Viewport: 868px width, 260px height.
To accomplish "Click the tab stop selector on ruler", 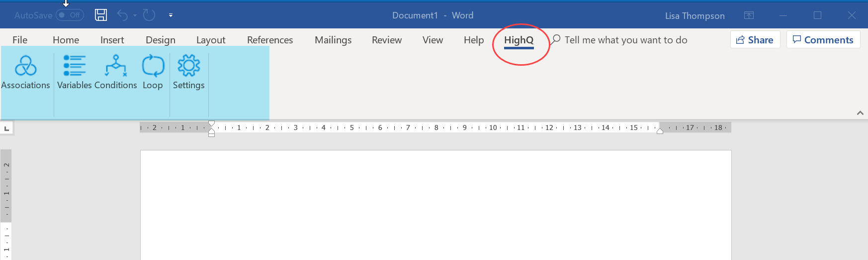I will point(6,129).
